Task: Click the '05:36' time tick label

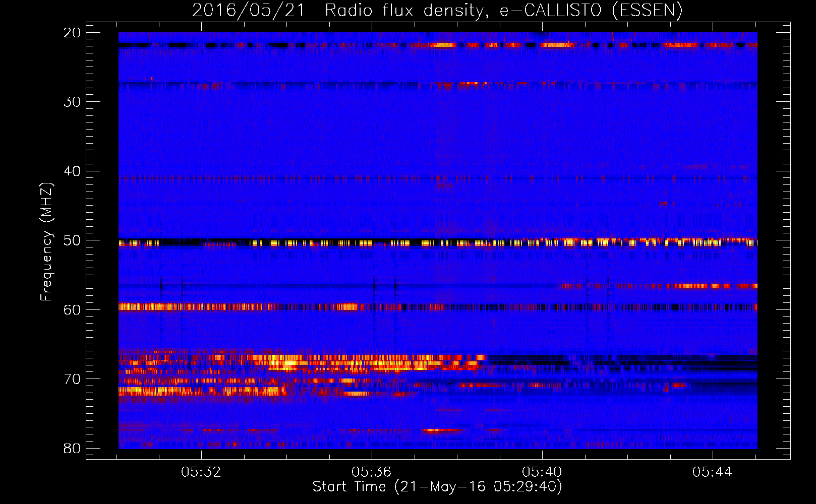Action: point(372,472)
